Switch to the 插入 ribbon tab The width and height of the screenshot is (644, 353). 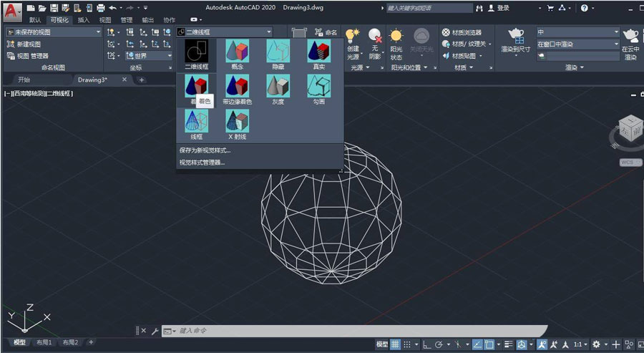coord(84,20)
